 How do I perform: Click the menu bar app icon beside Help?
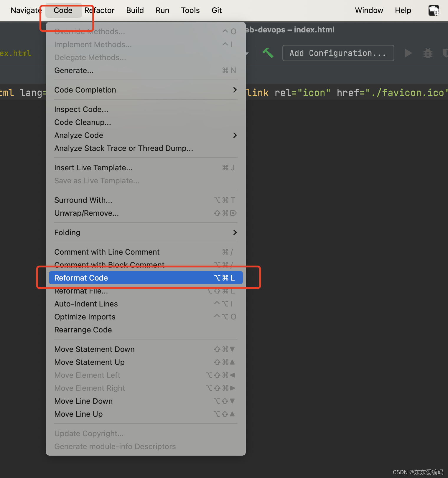(x=434, y=10)
